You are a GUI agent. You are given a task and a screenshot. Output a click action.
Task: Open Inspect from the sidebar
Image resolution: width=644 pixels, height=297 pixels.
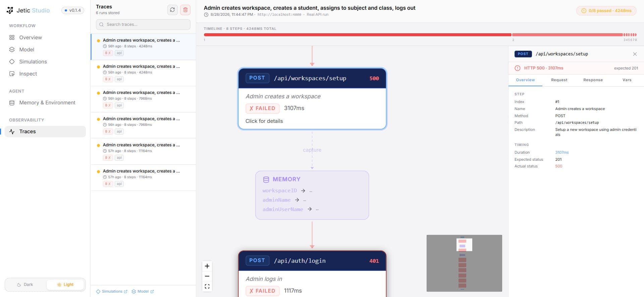click(x=45, y=74)
